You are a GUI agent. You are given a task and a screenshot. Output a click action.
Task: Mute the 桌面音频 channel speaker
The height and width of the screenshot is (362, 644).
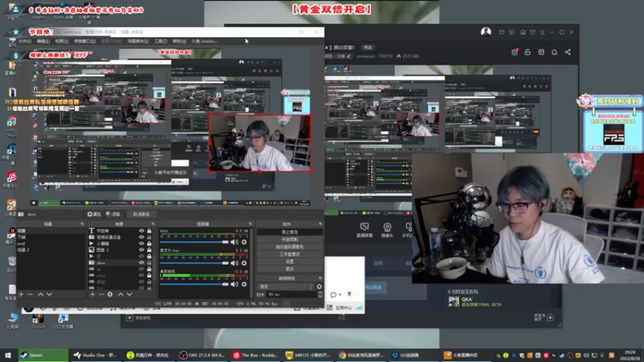pyautogui.click(x=234, y=284)
